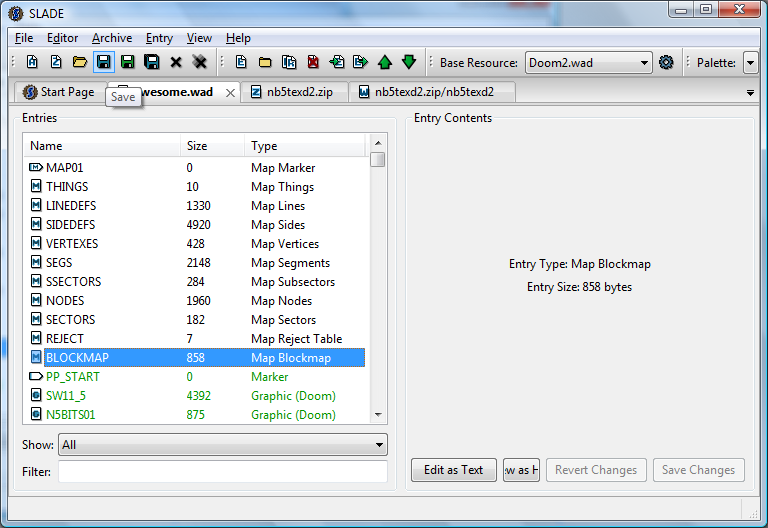Click the New Archive toolbar icon
Viewport: 768px width, 528px height.
click(32, 62)
